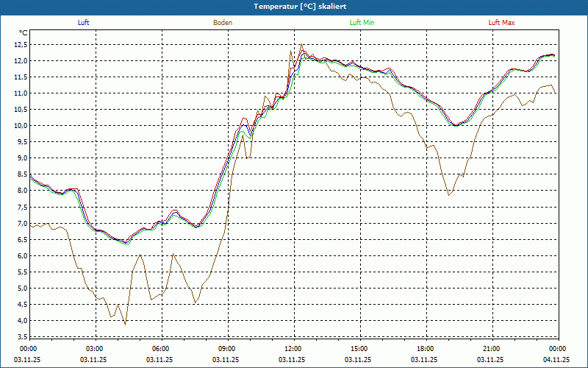Select the 03:00 time axis label
This screenshot has height=368, width=588.
pos(95,349)
